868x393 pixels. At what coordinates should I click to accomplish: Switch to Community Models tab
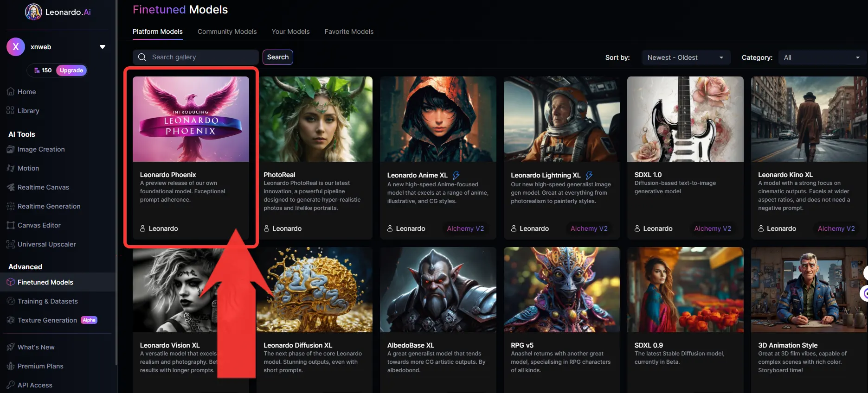[x=227, y=32]
